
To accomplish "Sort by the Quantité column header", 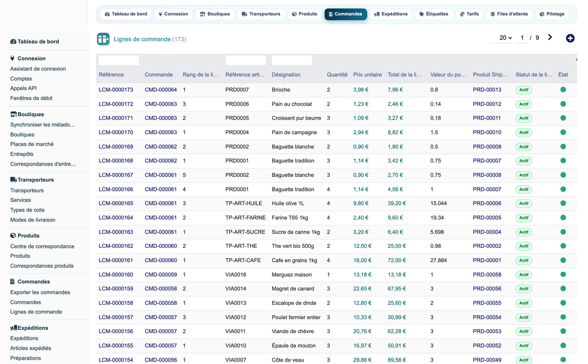I will [337, 75].
